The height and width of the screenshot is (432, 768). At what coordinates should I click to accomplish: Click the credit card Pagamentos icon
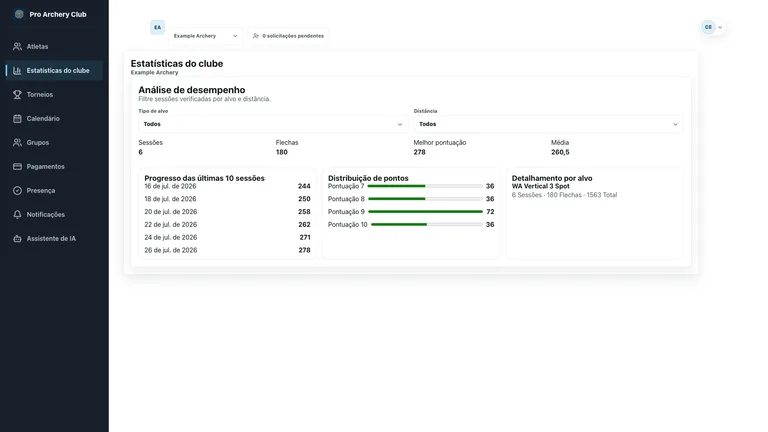pos(17,167)
